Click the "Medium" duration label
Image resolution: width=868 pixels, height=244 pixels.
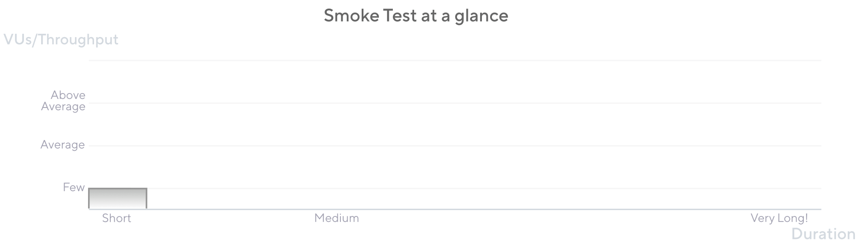(337, 218)
